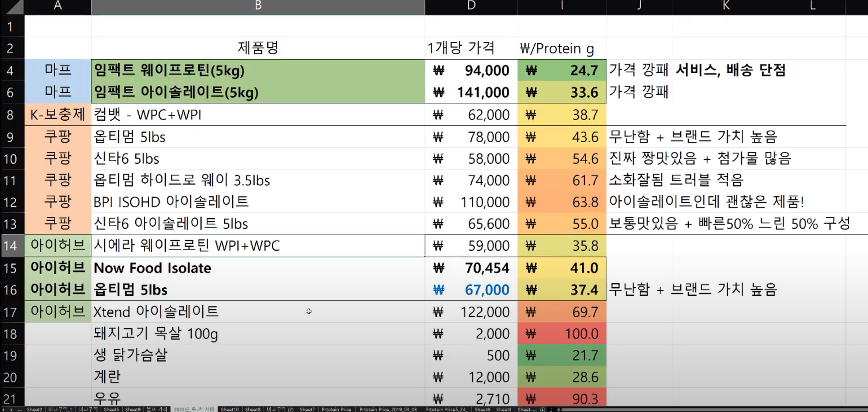Image resolution: width=868 pixels, height=412 pixels.
Task: Click the 서비스, 배송 단점 note
Action: click(x=731, y=70)
